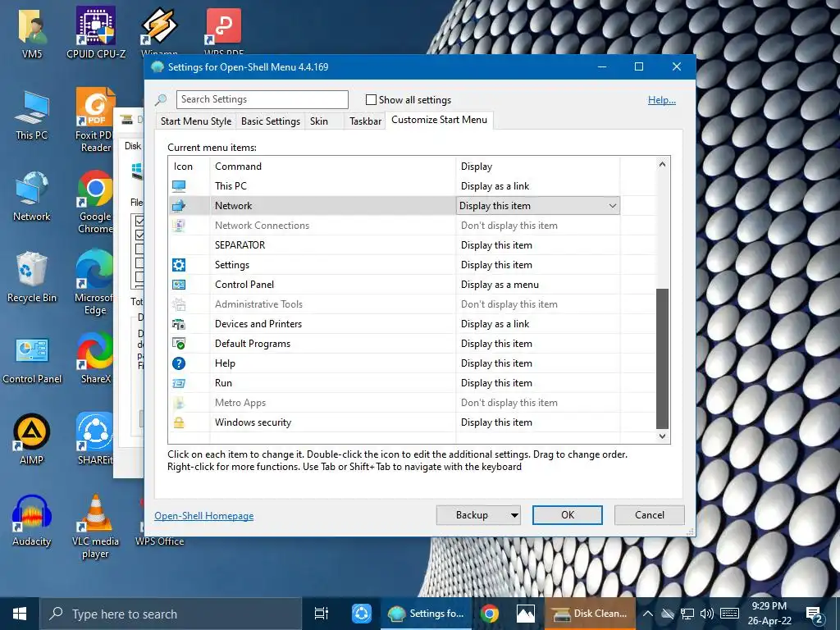Viewport: 840px width, 630px height.
Task: Switch to the Taskbar tab
Action: (365, 121)
